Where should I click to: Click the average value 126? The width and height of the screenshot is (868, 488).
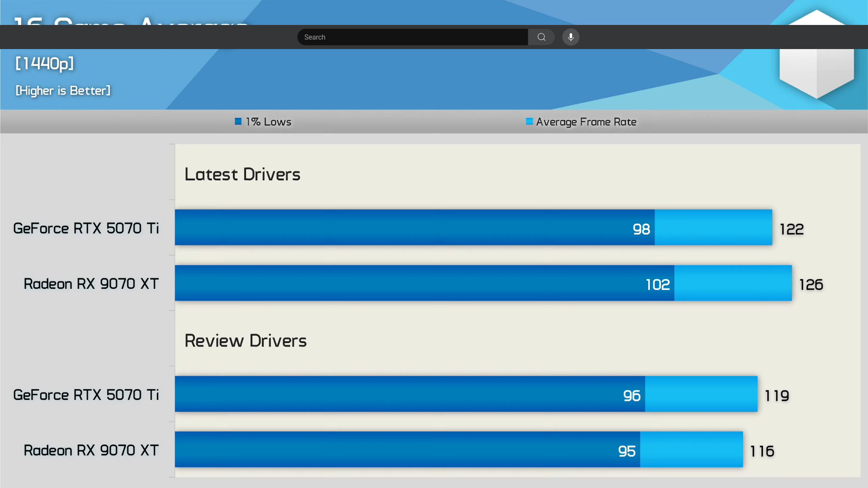click(811, 284)
